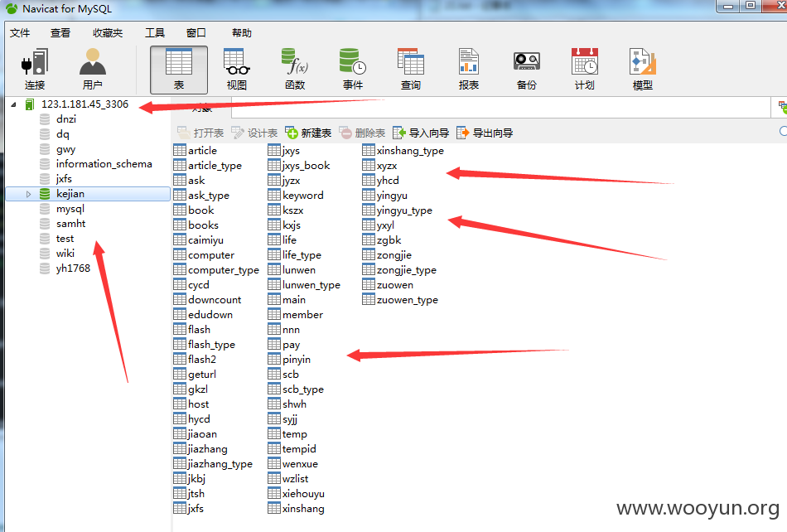Open the 查询 query toolbar icon
This screenshot has height=532, width=787.
coord(411,70)
